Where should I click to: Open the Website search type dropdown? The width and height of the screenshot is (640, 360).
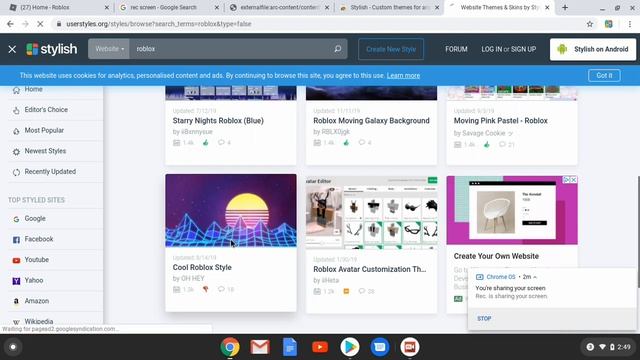coord(109,49)
